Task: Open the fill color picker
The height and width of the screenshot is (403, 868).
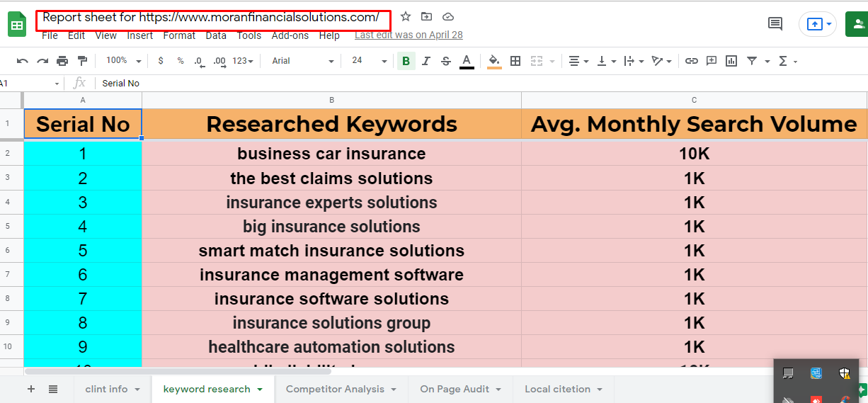Action: (494, 61)
